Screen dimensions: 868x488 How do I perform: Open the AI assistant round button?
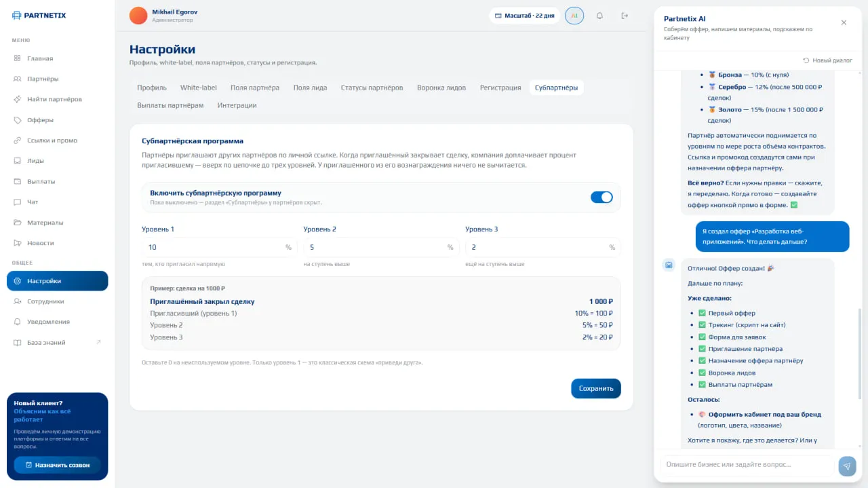point(574,16)
